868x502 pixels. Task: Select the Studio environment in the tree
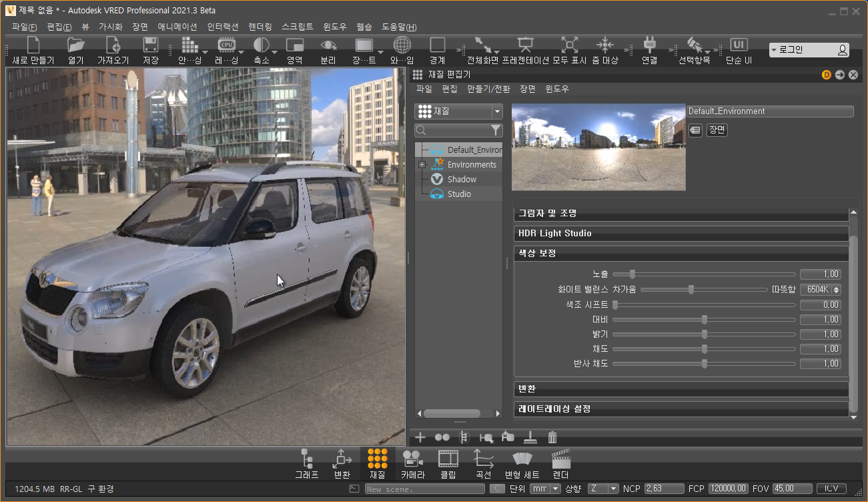[x=459, y=194]
